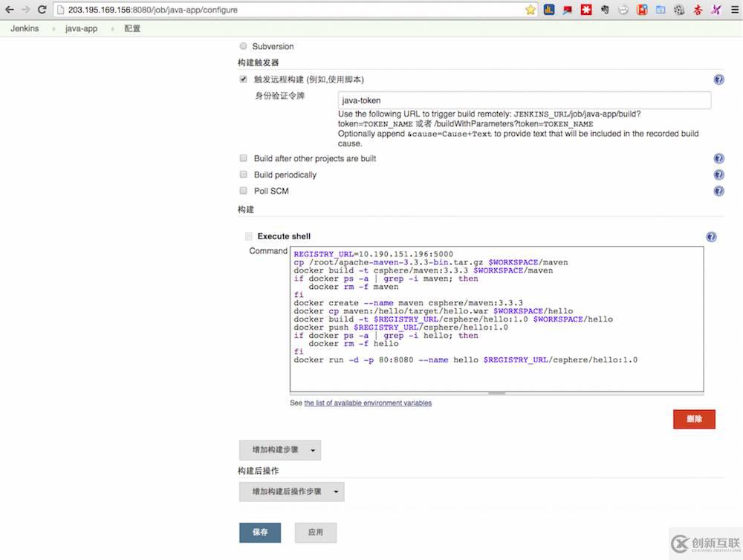The image size is (743, 560).
Task: Expand the arrow after java-app breadcrumb
Action: pos(112,29)
